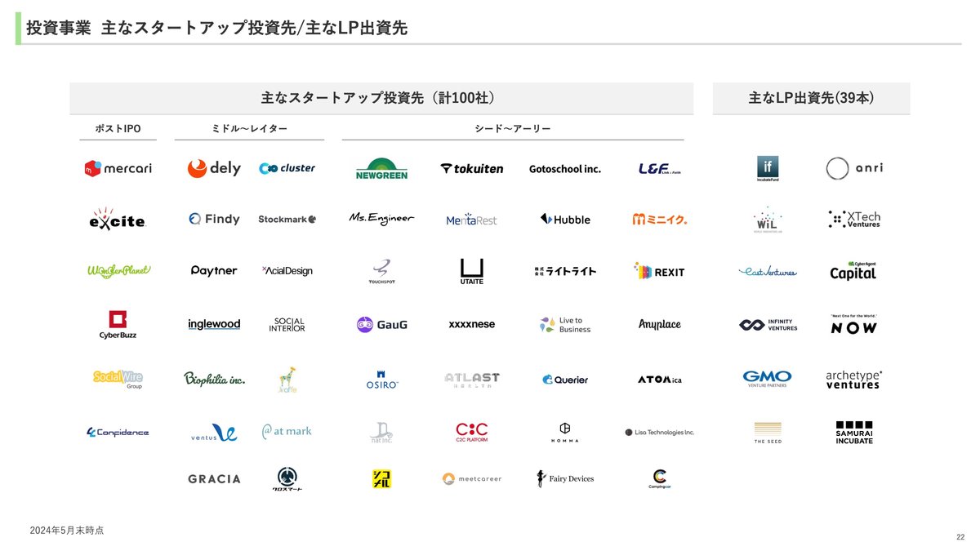Click the NEWGREEN logo
This screenshot has width=980, height=551.
pos(381,169)
